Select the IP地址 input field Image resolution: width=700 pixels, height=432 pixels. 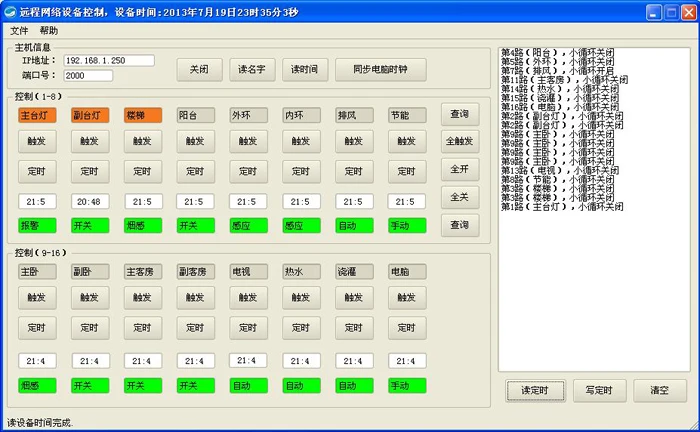coord(109,61)
